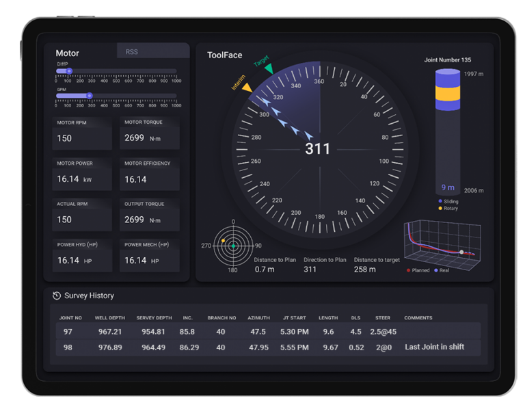
Task: Select survey row for joint 98
Action: (267, 347)
